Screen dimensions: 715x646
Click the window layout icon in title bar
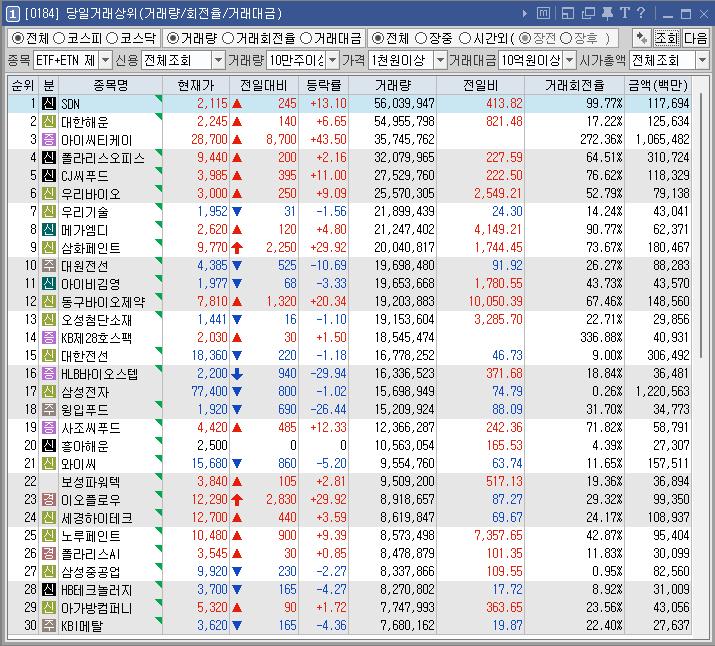pyautogui.click(x=568, y=13)
